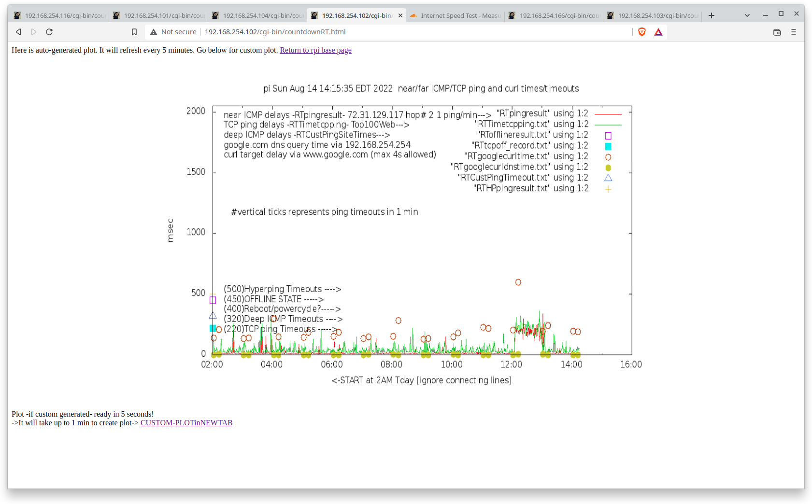
Task: Click the browser forward arrow
Action: (x=34, y=32)
